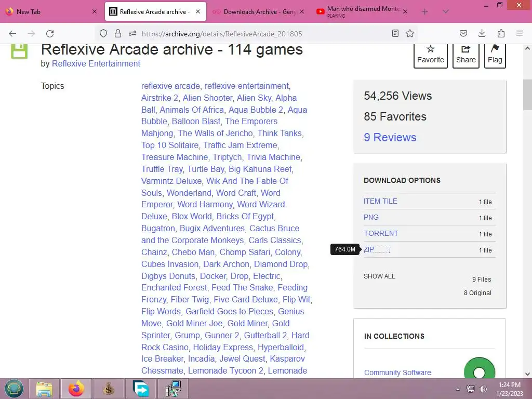Open a new browser tab
Screen dimensions: 532x399
tap(424, 12)
